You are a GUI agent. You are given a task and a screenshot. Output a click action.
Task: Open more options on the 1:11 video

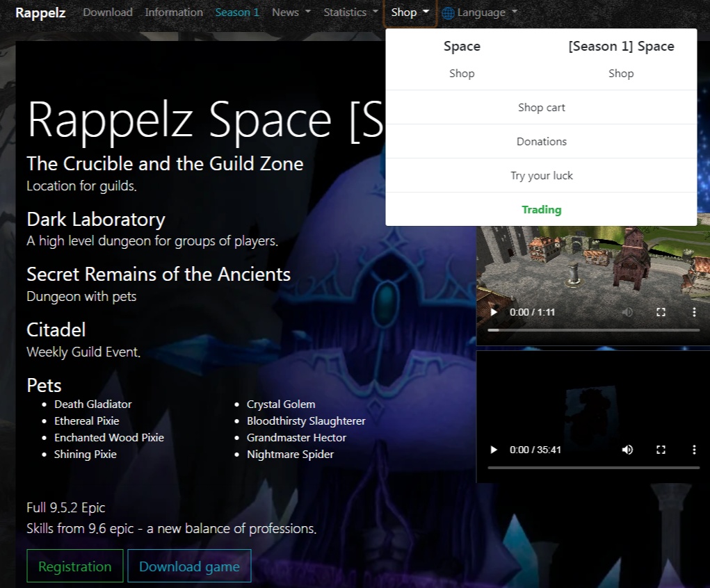(x=694, y=313)
